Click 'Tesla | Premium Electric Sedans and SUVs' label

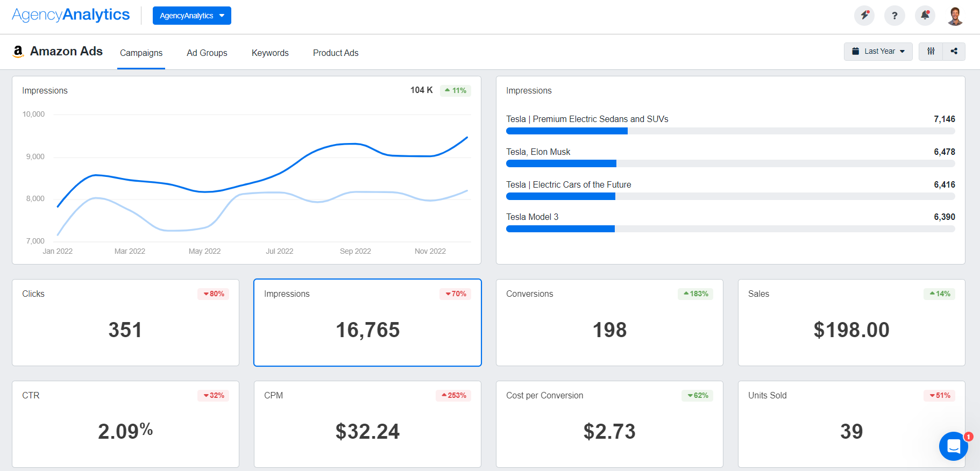pyautogui.click(x=587, y=119)
